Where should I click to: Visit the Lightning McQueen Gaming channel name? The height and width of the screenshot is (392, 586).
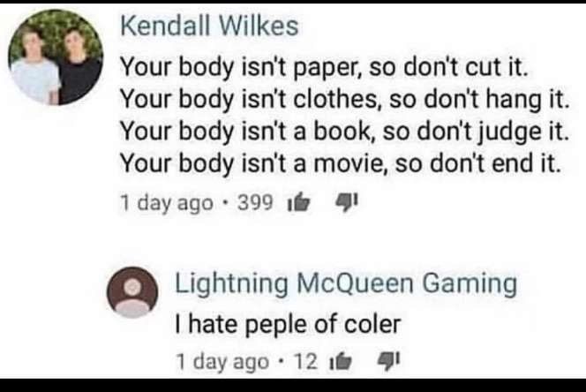(x=346, y=283)
